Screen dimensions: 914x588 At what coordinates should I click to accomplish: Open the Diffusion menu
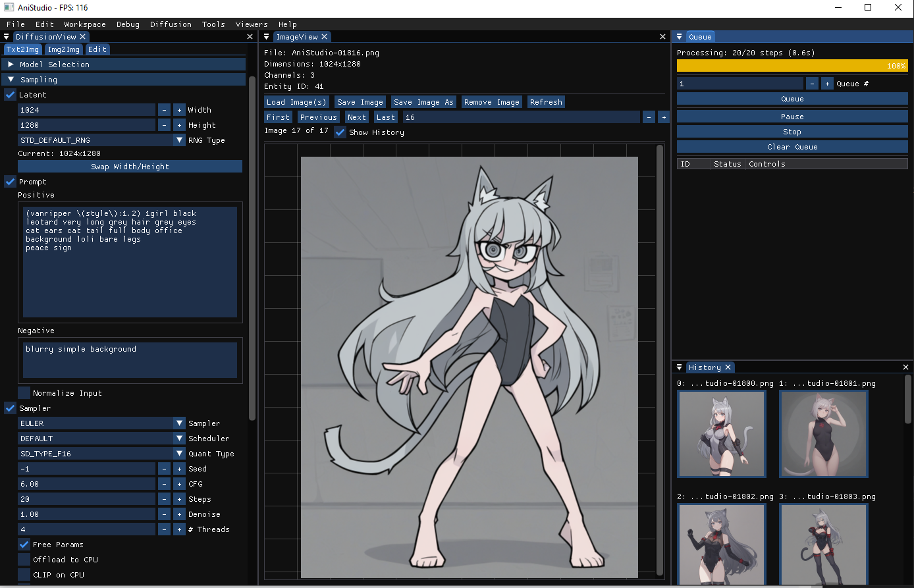pos(171,24)
